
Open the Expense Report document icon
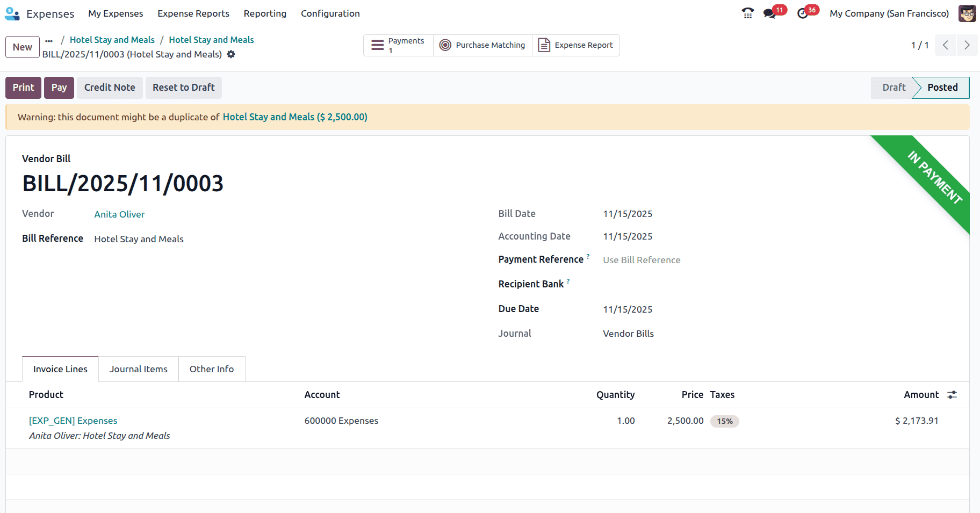coord(544,45)
